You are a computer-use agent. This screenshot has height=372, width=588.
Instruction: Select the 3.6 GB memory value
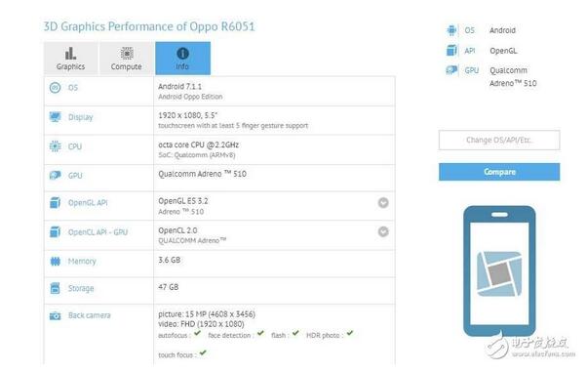pyautogui.click(x=169, y=260)
